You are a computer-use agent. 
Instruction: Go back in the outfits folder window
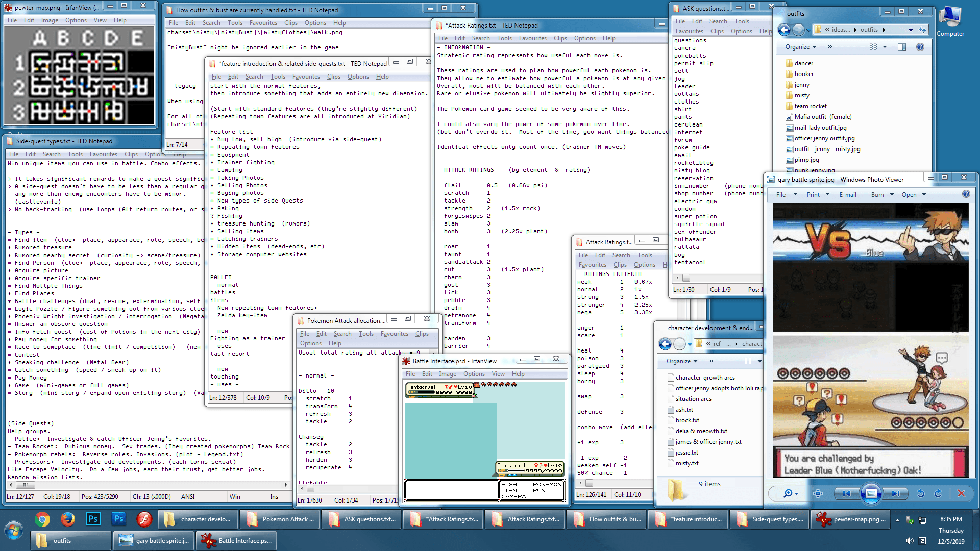tap(784, 30)
